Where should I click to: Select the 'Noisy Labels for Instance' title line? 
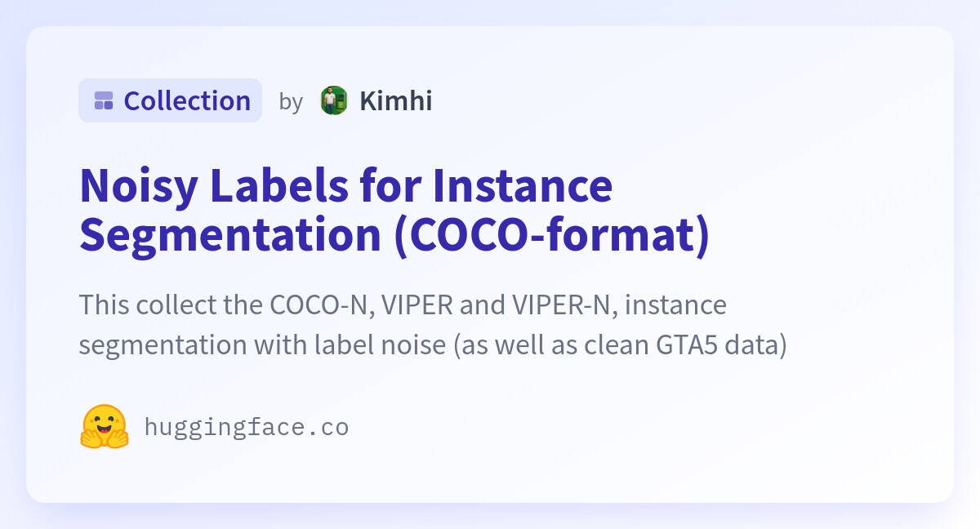pyautogui.click(x=345, y=185)
